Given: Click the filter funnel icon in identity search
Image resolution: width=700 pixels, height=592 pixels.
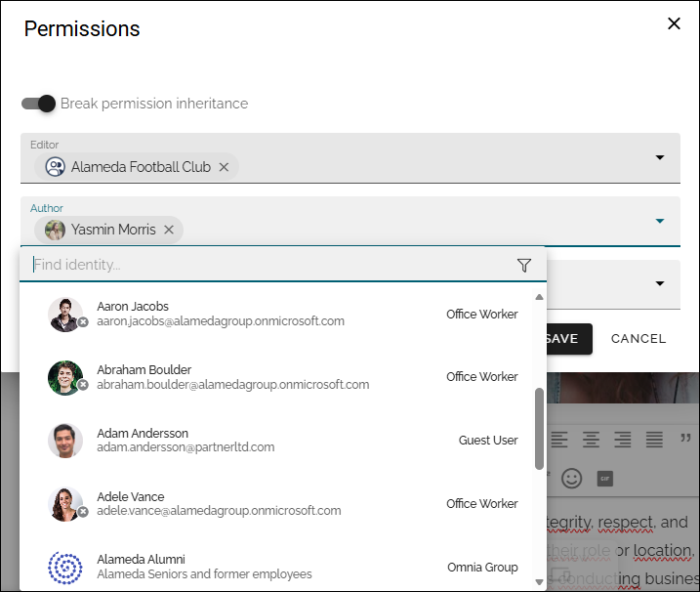Looking at the screenshot, I should pos(524,265).
